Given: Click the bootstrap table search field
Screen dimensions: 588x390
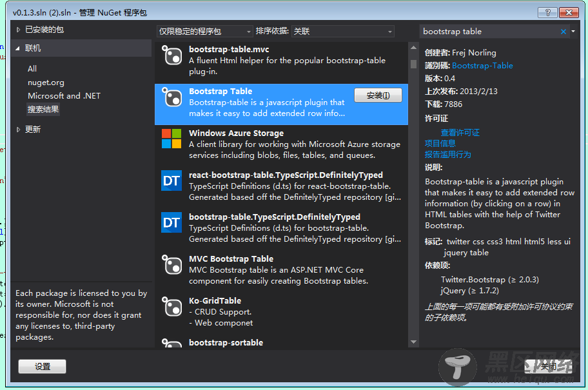Looking at the screenshot, I should [x=489, y=32].
